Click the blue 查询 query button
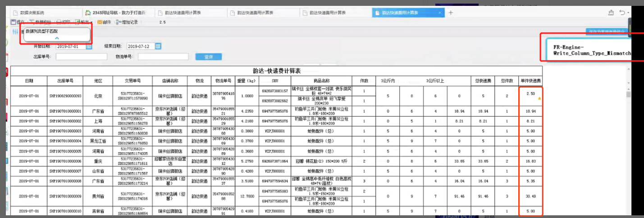This screenshot has width=644, height=218. pyautogui.click(x=208, y=57)
